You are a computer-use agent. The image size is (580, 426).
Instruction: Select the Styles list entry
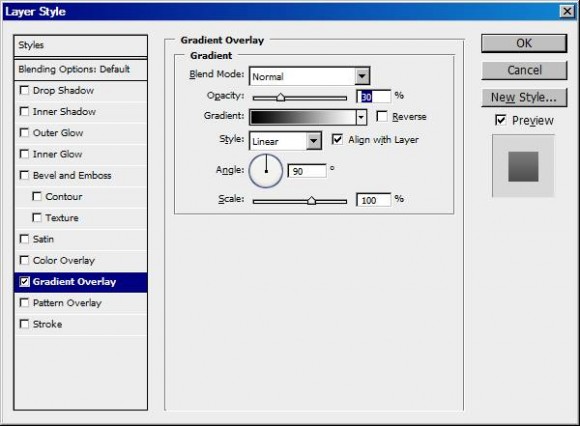81,45
